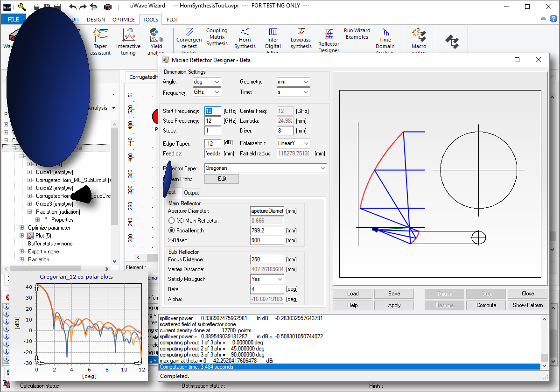Open the Frequency unit dropdown
This screenshot has height=392, width=560.
(x=207, y=92)
